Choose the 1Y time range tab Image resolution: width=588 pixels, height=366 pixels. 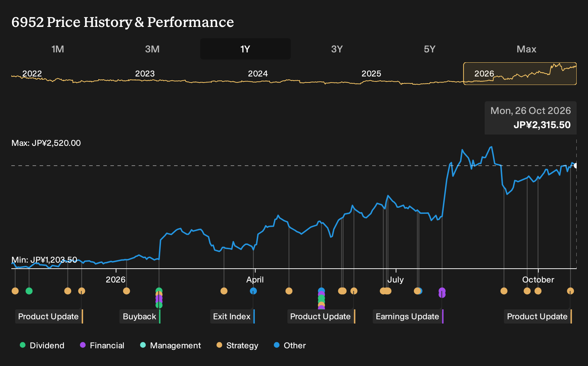246,49
